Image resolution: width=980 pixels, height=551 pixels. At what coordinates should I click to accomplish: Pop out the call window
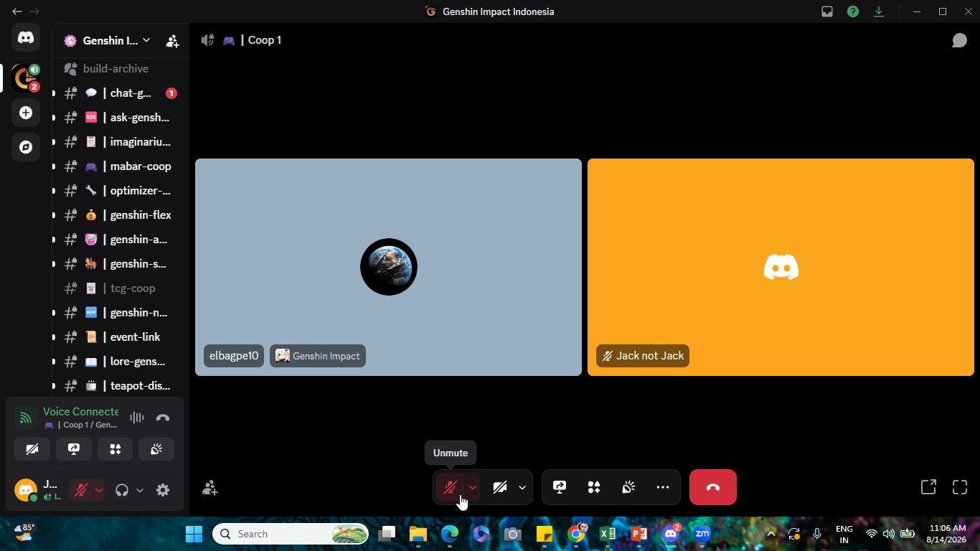[x=928, y=488]
